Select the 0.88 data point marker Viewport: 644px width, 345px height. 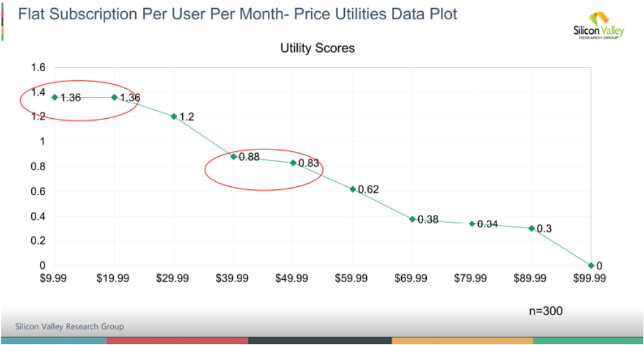coord(233,157)
